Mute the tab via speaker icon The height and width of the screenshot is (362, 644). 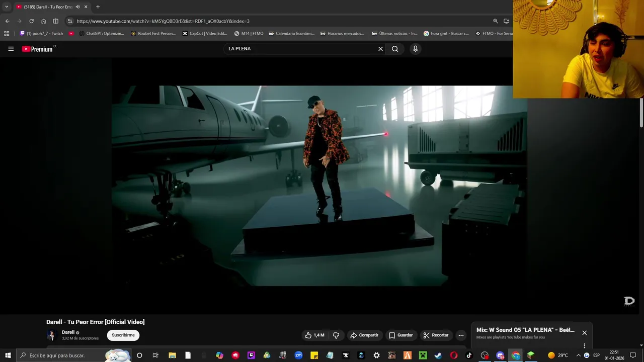[x=77, y=7]
